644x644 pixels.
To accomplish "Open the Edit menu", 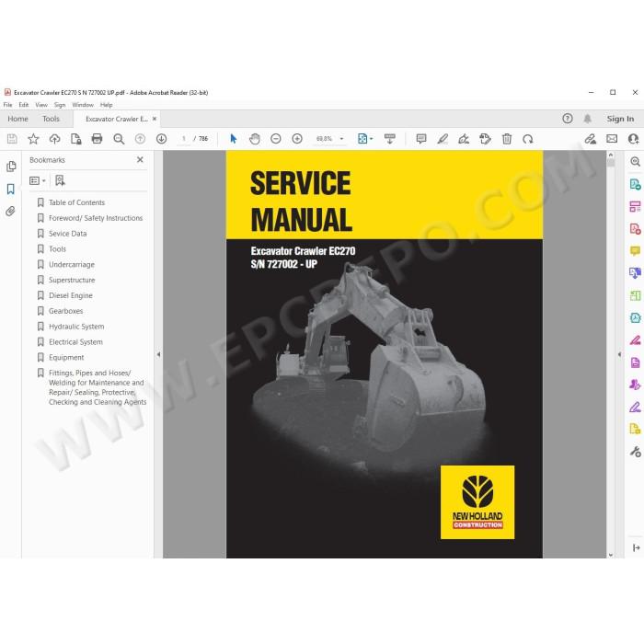I will pos(24,105).
